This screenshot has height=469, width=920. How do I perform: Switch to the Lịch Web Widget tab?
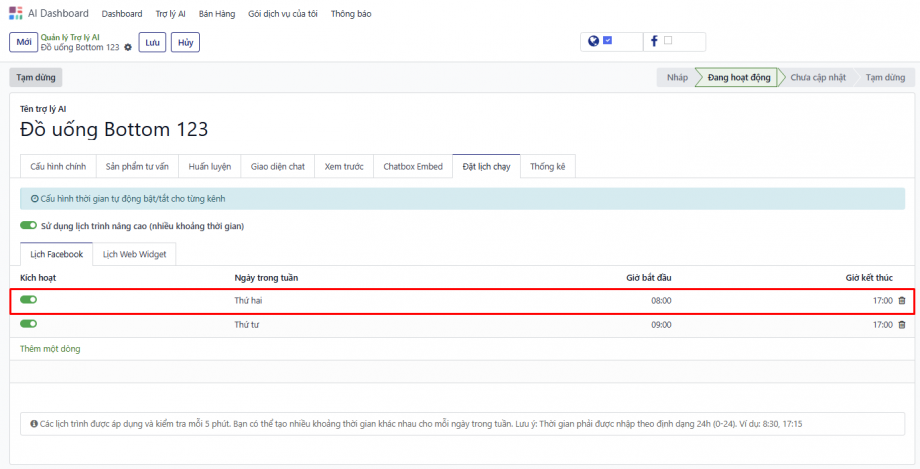point(135,254)
